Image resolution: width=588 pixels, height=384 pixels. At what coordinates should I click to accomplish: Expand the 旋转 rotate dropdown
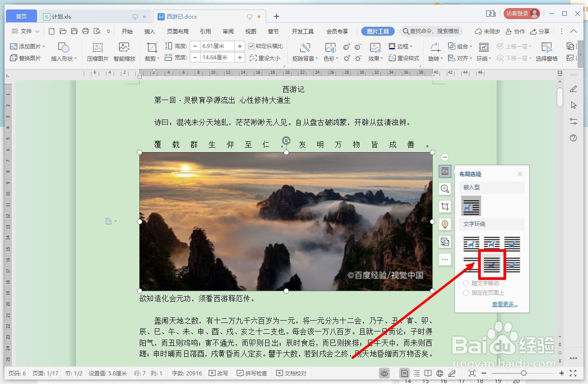(x=435, y=58)
